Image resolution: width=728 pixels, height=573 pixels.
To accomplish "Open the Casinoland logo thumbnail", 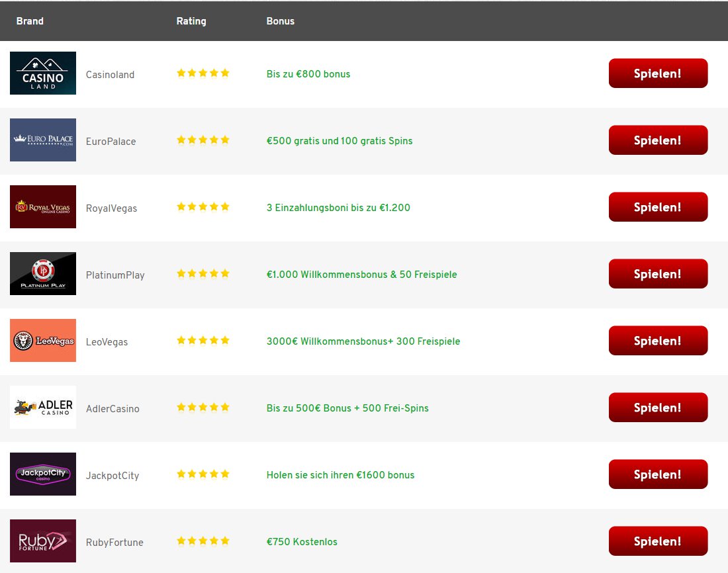I will pyautogui.click(x=43, y=73).
